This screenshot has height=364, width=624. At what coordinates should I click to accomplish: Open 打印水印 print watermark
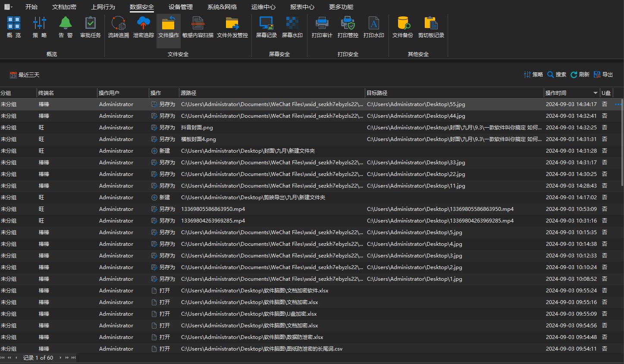pos(374,27)
